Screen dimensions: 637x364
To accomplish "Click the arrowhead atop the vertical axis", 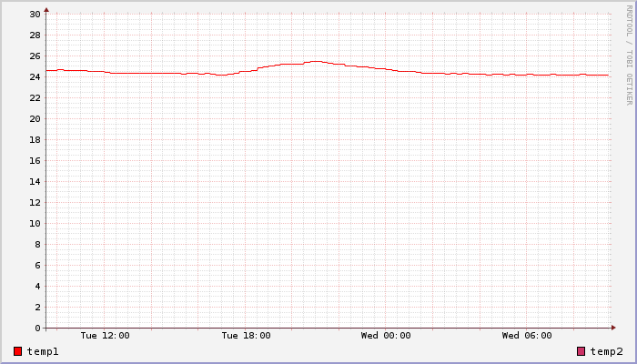I will coord(46,9).
